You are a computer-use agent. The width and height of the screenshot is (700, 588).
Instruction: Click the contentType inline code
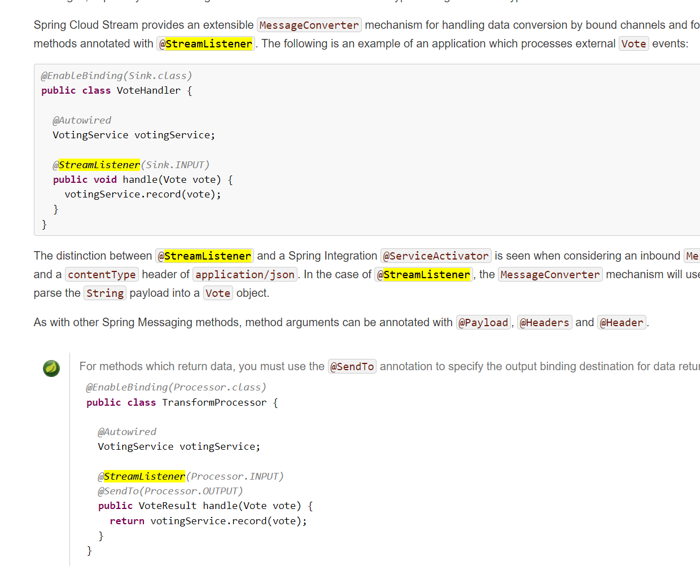click(x=102, y=274)
